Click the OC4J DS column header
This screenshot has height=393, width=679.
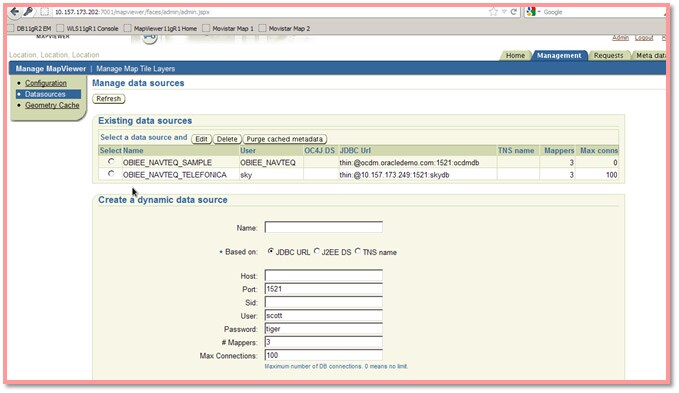320,151
